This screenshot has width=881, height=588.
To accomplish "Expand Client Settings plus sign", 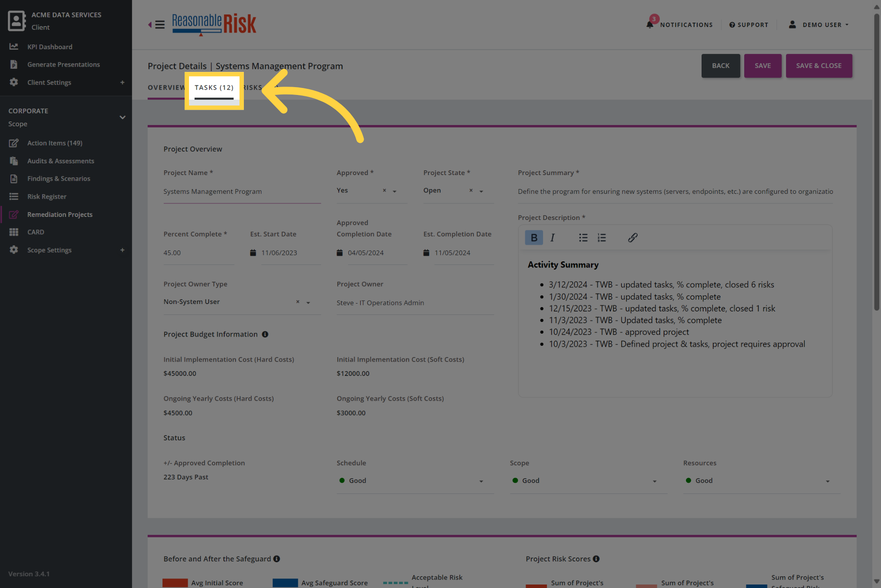I will 122,82.
